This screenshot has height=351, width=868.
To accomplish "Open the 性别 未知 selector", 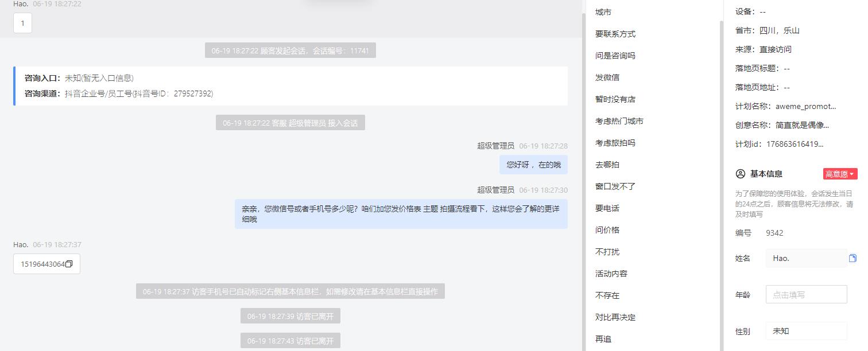I will pyautogui.click(x=806, y=331).
